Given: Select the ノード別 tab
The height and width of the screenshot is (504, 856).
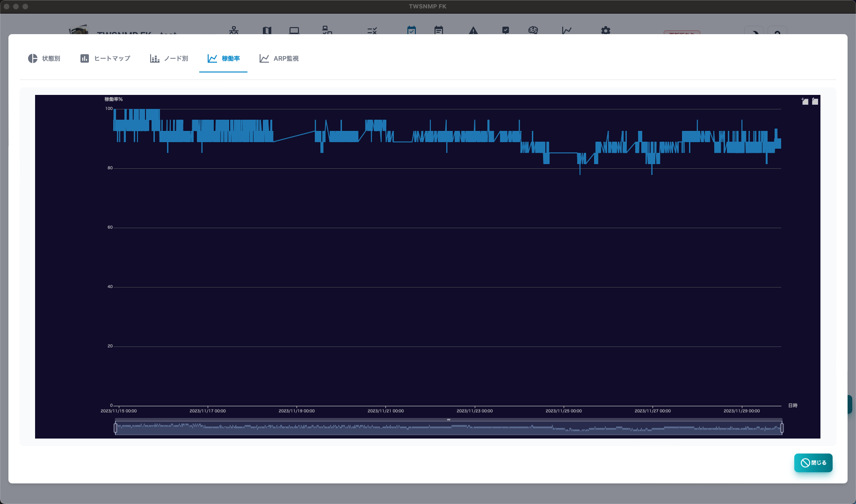Looking at the screenshot, I should click(169, 58).
